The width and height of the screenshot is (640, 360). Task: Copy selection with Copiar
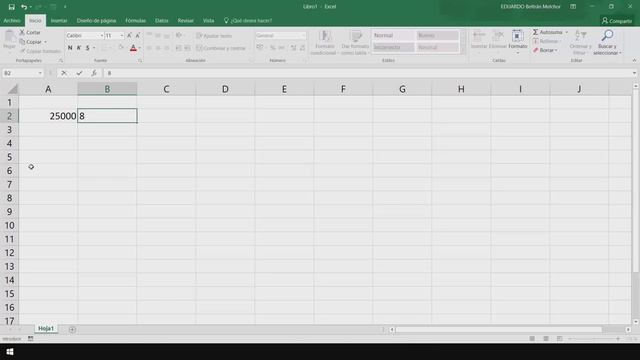pyautogui.click(x=31, y=42)
